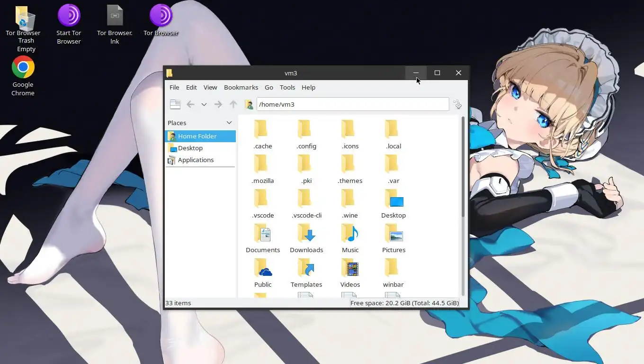Select the .icons folder
This screenshot has height=364, width=644.
tap(350, 135)
